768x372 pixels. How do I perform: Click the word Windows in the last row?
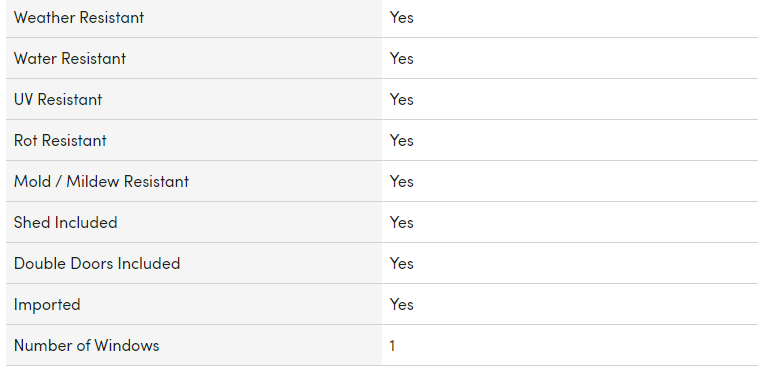tap(127, 346)
